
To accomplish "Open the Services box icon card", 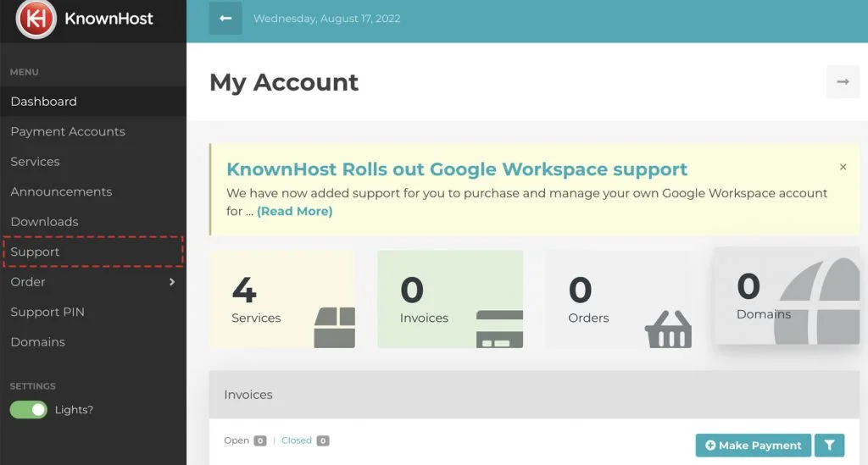I will tap(334, 327).
